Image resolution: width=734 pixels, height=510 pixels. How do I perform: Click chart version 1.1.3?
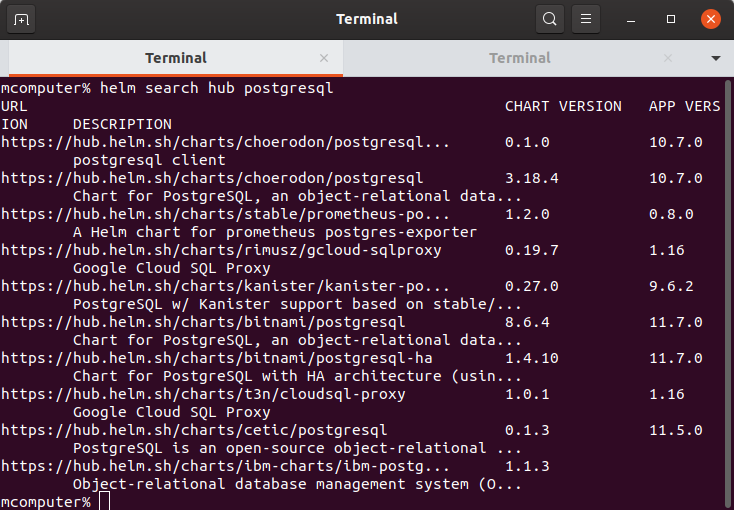527,466
